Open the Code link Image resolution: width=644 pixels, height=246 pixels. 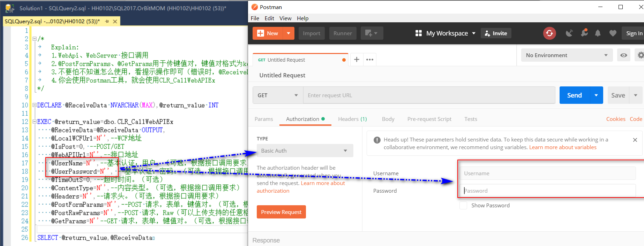[636, 119]
